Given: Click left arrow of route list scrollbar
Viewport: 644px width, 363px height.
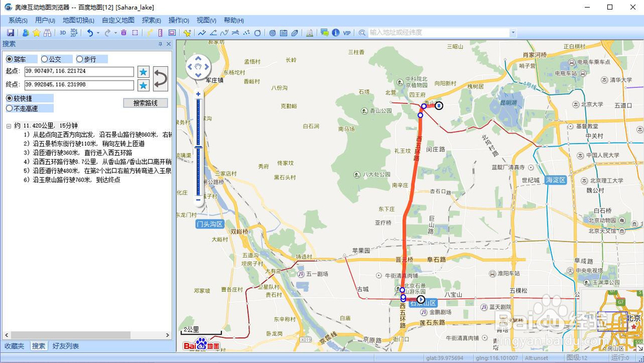Looking at the screenshot, I should (x=6, y=335).
